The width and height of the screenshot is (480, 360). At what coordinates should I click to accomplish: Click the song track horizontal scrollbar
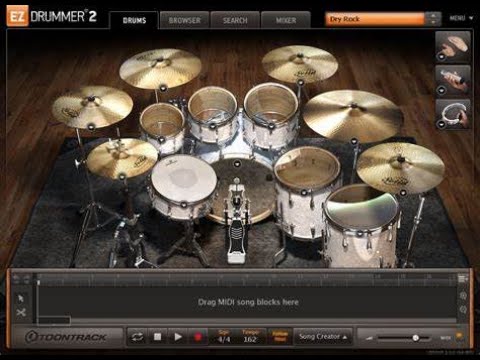(x=246, y=321)
